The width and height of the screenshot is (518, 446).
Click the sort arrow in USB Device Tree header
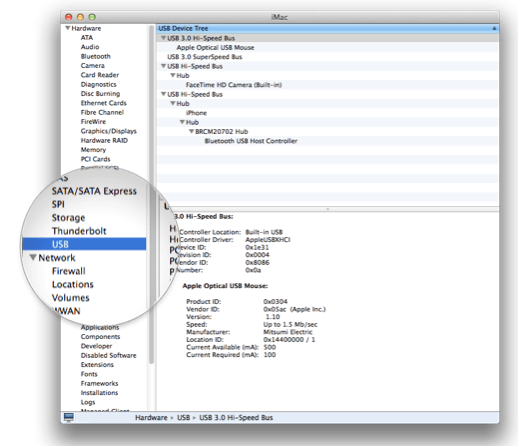[x=494, y=29]
